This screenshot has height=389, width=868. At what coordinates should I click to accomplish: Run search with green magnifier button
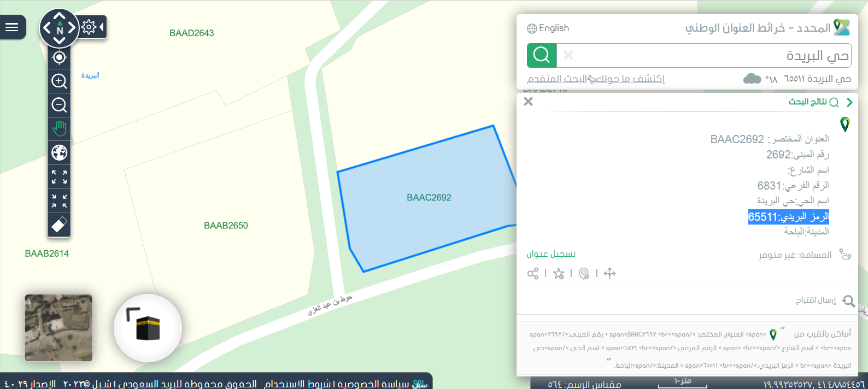click(x=542, y=55)
